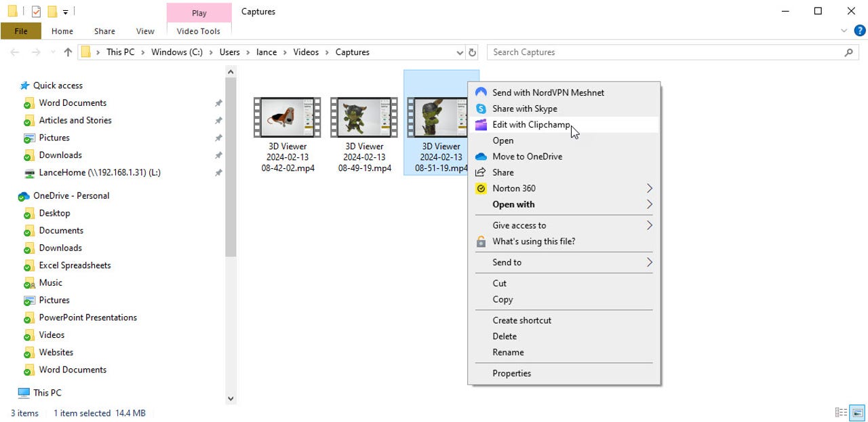Click the Forward navigation arrow
This screenshot has height=422, width=868.
tap(37, 52)
